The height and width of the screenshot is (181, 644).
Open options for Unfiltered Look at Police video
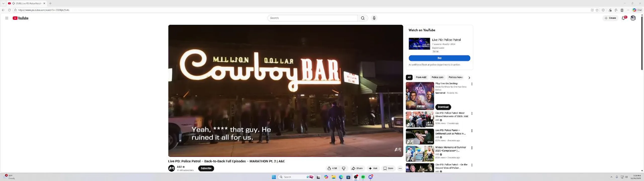coord(472,131)
